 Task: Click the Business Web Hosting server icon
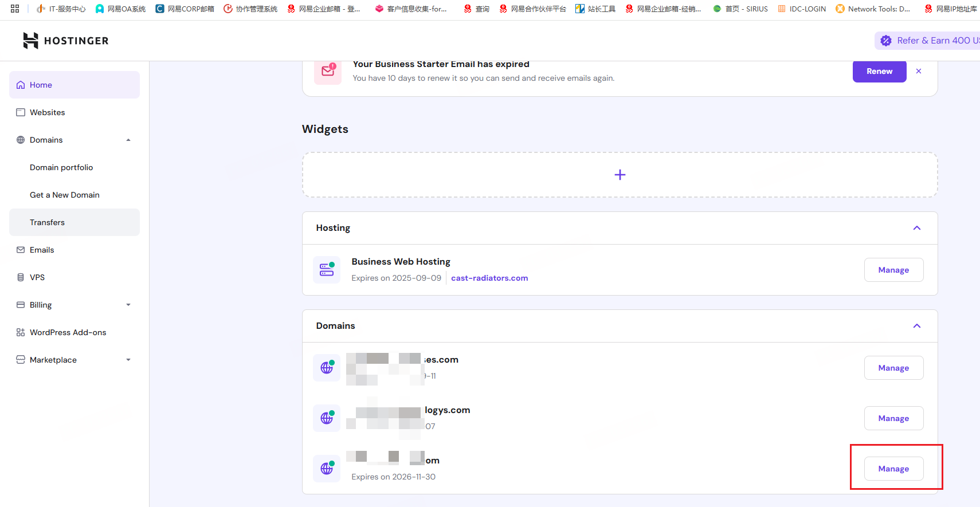(327, 270)
